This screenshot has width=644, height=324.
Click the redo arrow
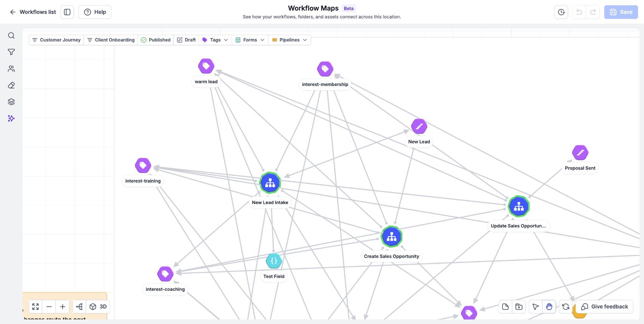(593, 12)
